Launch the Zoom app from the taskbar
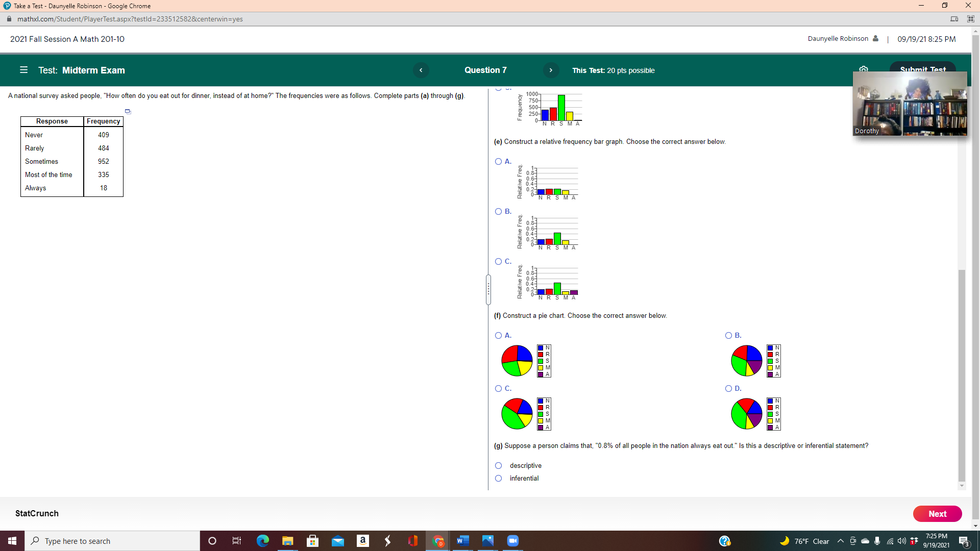Screen dimensions: 980x551 pyautogui.click(x=512, y=541)
